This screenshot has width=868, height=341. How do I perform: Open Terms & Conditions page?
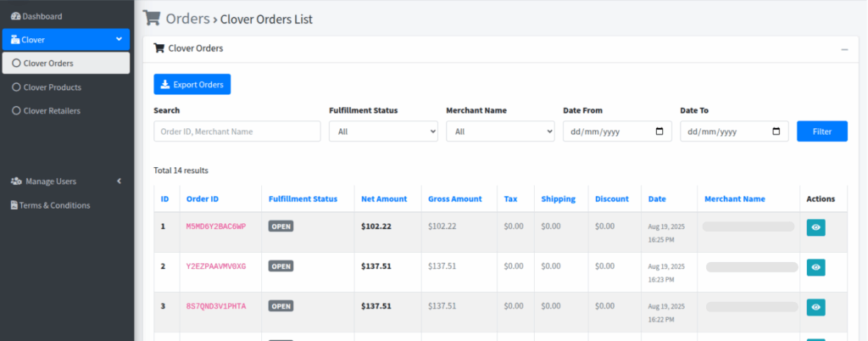[x=50, y=205]
